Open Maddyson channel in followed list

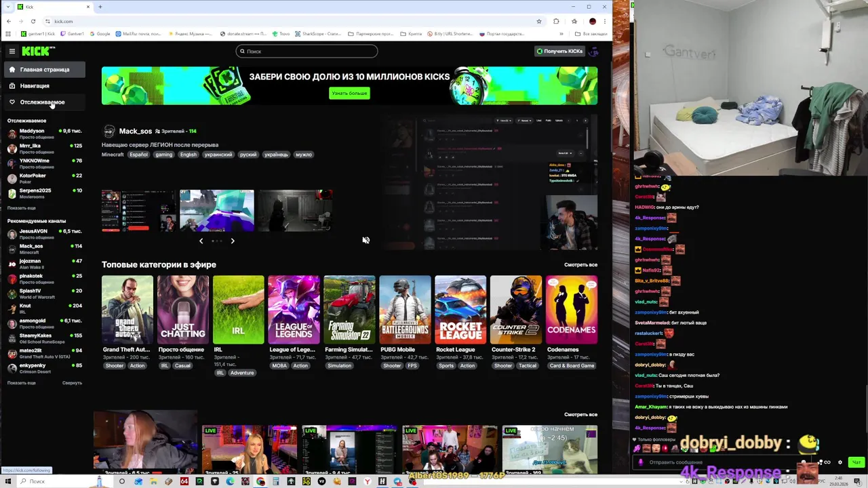[x=44, y=134]
